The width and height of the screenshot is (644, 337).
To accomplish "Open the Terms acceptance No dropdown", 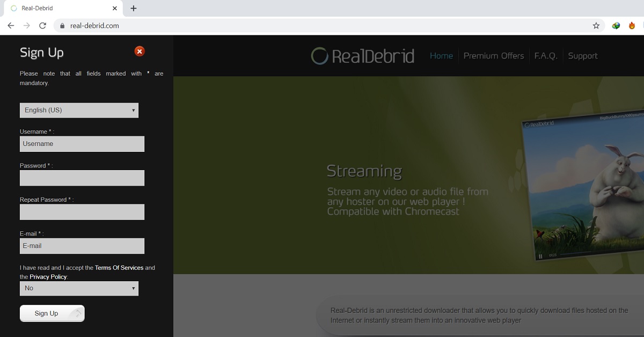I will click(x=79, y=288).
